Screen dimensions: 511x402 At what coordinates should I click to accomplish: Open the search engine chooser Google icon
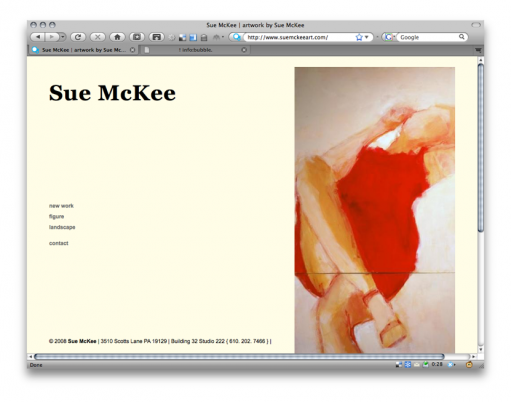pyautogui.click(x=389, y=37)
